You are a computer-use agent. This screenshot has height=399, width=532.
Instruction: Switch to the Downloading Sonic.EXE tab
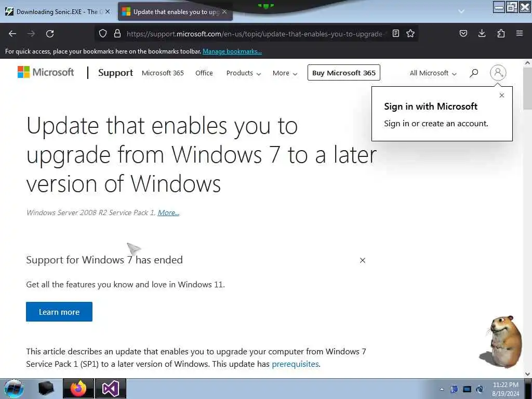58,11
